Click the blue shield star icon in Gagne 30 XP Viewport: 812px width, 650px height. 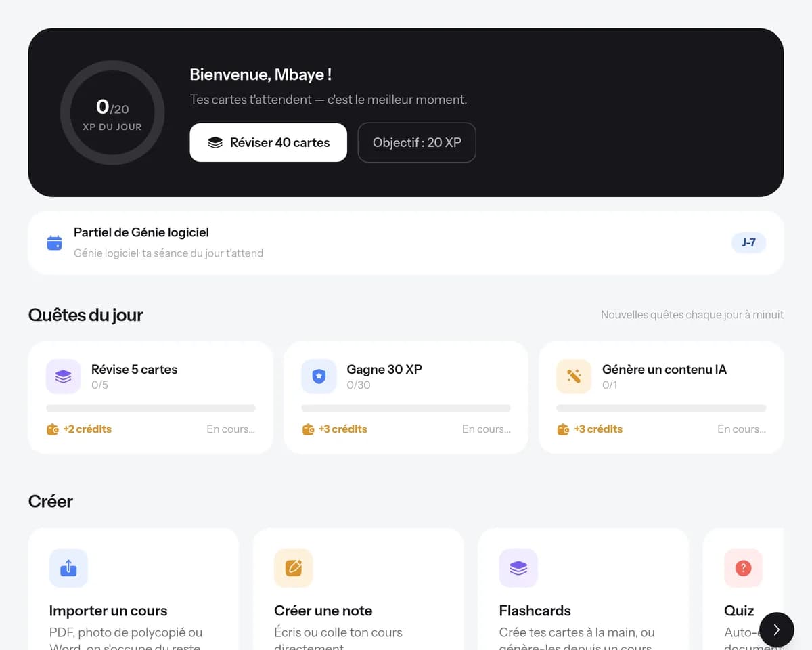click(x=319, y=376)
